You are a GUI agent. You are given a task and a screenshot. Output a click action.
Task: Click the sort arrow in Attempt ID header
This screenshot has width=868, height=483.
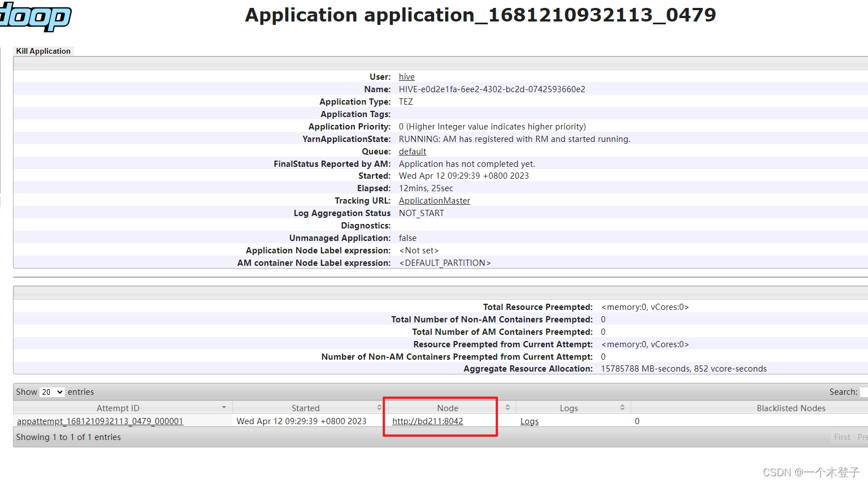tap(224, 407)
